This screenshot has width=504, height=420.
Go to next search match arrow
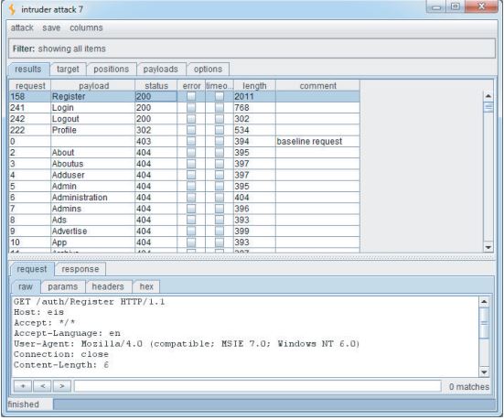(62, 386)
